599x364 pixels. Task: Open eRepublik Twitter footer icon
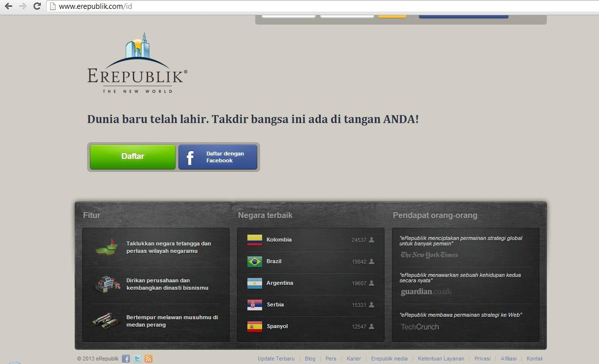pos(137,359)
